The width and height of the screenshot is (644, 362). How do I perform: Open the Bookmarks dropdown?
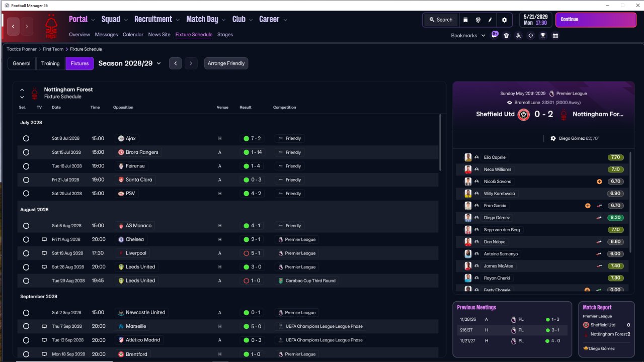[468, 36]
